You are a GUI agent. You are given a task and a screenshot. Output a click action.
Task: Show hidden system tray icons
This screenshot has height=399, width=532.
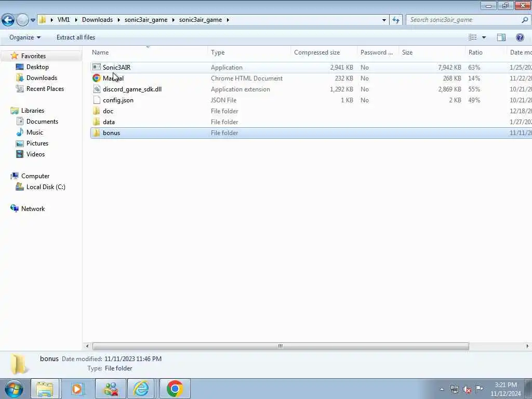(442, 390)
